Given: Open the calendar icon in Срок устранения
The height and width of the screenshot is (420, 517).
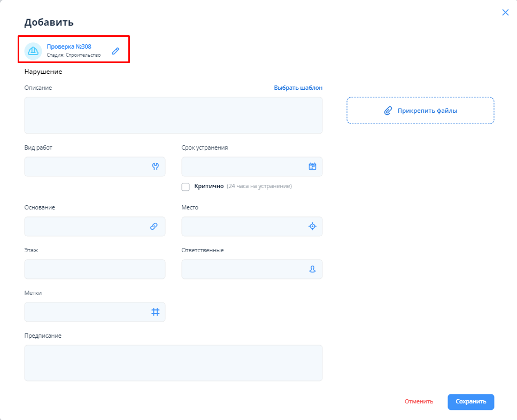Looking at the screenshot, I should 313,167.
